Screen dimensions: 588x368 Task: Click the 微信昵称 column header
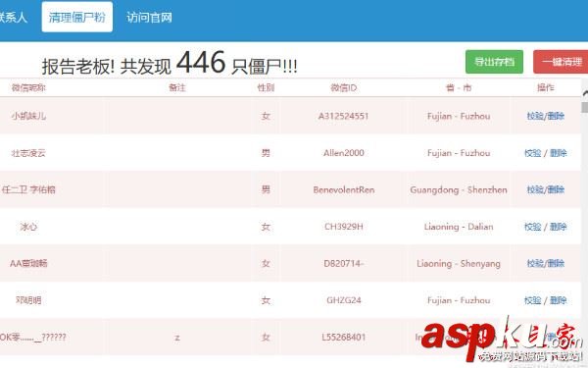click(28, 87)
